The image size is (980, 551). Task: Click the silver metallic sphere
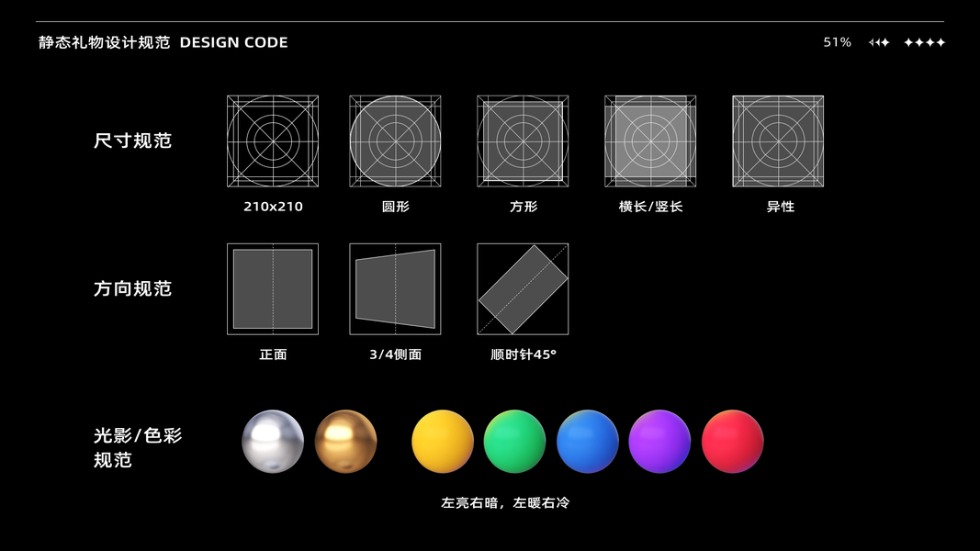point(273,442)
